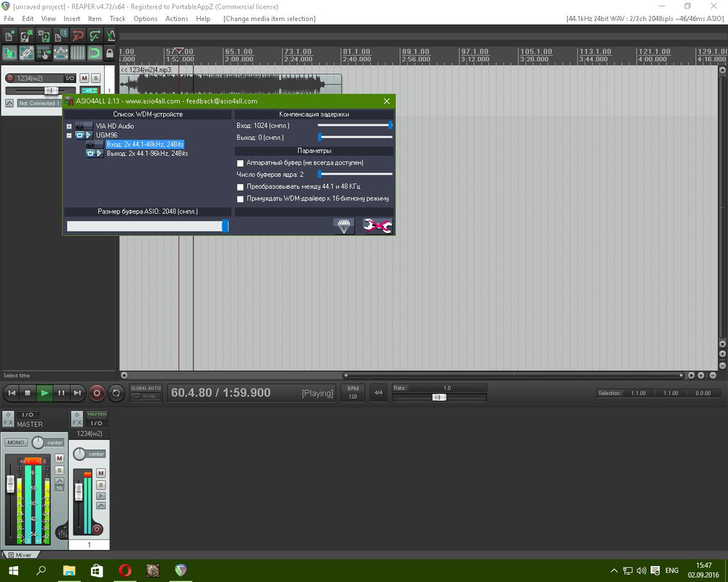
Task: Open the Actions menu
Action: click(x=176, y=19)
